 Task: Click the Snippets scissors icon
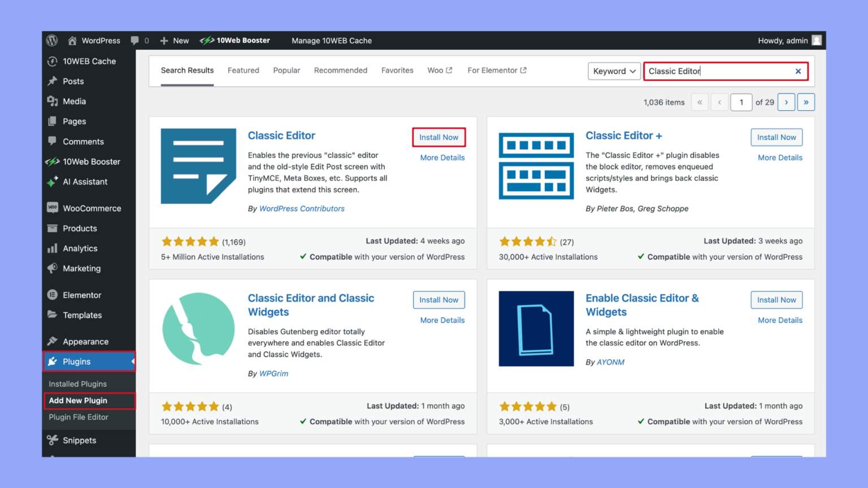click(x=53, y=440)
